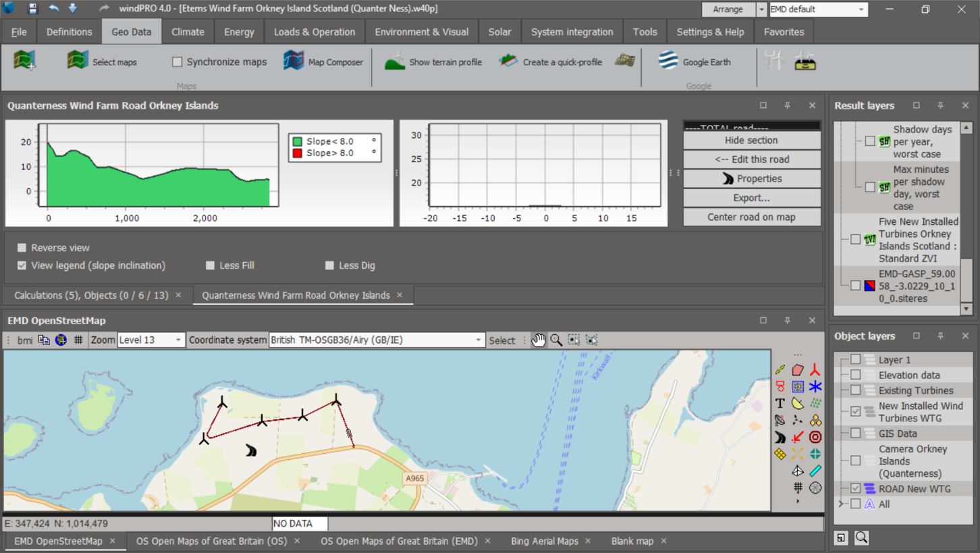This screenshot has width=980, height=553.
Task: Switch to Calculations (5), Objects tab
Action: tap(91, 295)
